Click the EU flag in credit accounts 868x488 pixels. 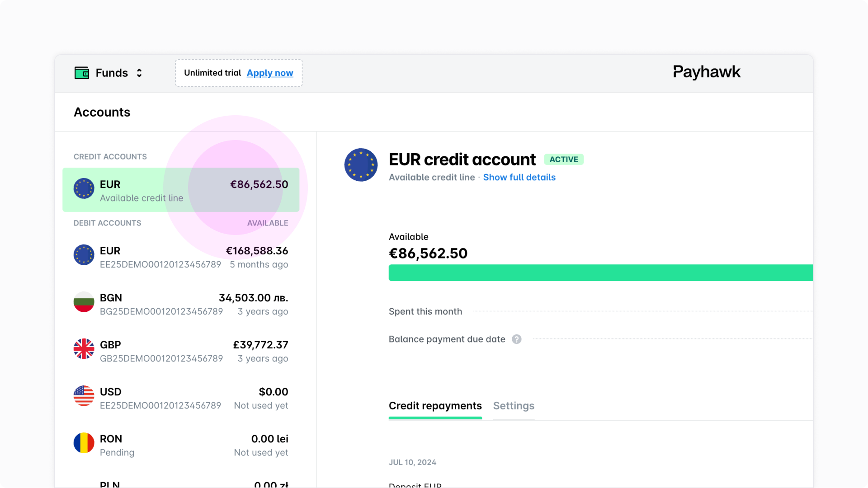point(84,189)
